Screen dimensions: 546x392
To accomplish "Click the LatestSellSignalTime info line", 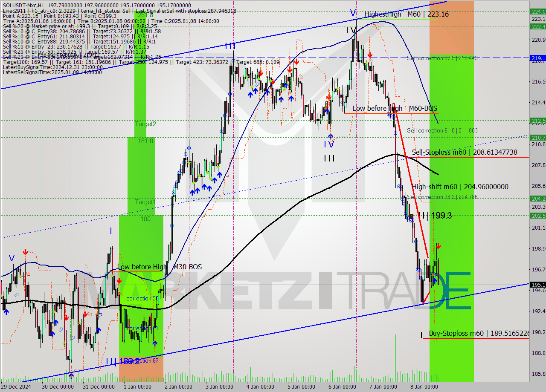I will point(52,72).
